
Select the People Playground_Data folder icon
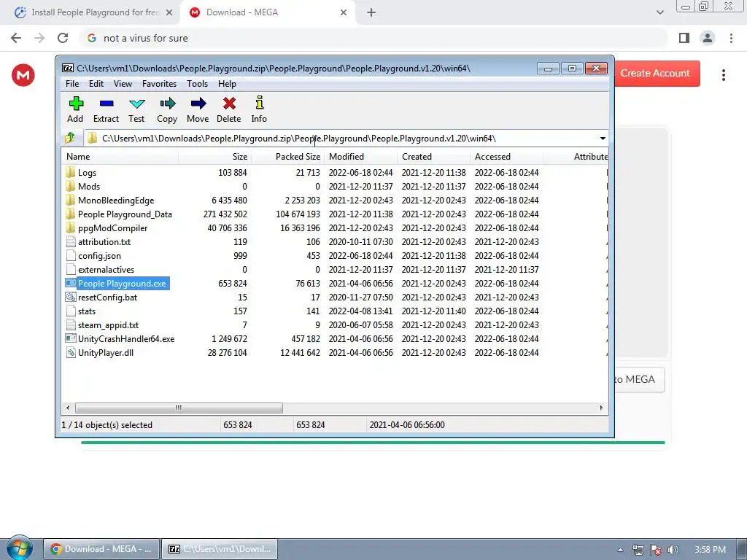71,214
